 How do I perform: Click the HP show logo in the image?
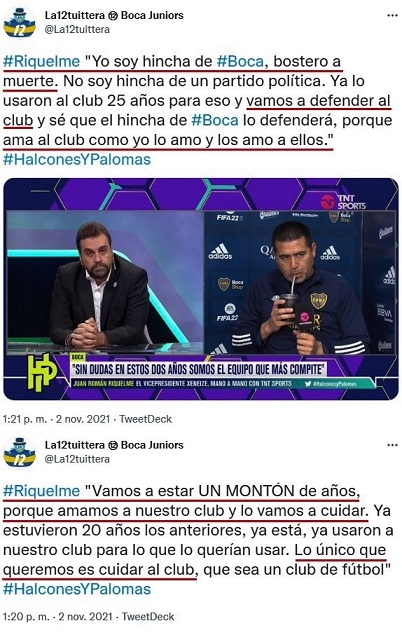pyautogui.click(x=41, y=372)
